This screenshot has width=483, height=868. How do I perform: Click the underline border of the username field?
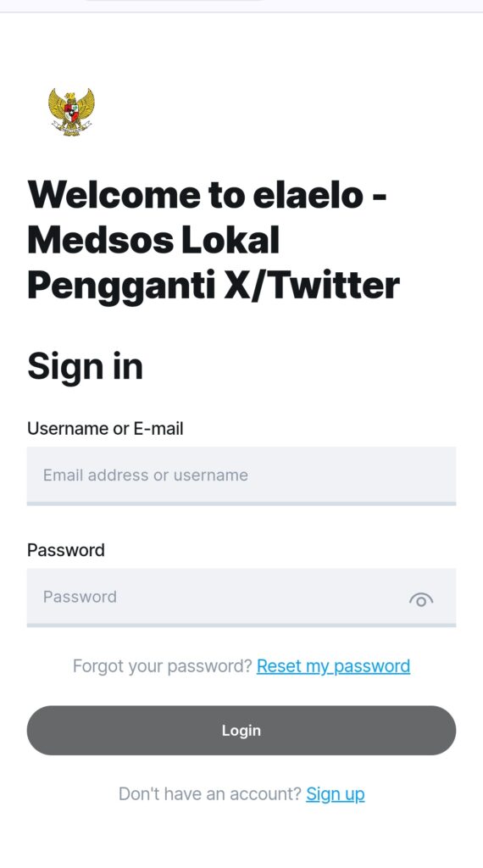[241, 504]
